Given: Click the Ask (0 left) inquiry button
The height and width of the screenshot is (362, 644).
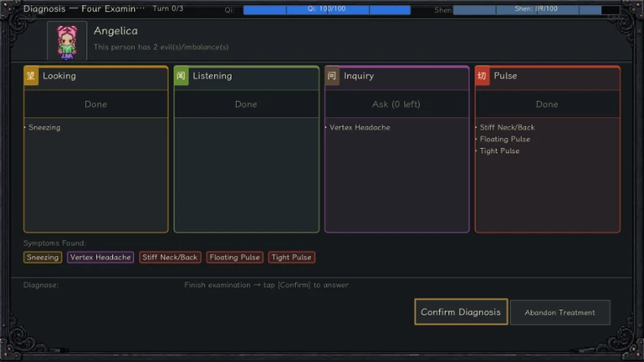Looking at the screenshot, I should point(396,104).
